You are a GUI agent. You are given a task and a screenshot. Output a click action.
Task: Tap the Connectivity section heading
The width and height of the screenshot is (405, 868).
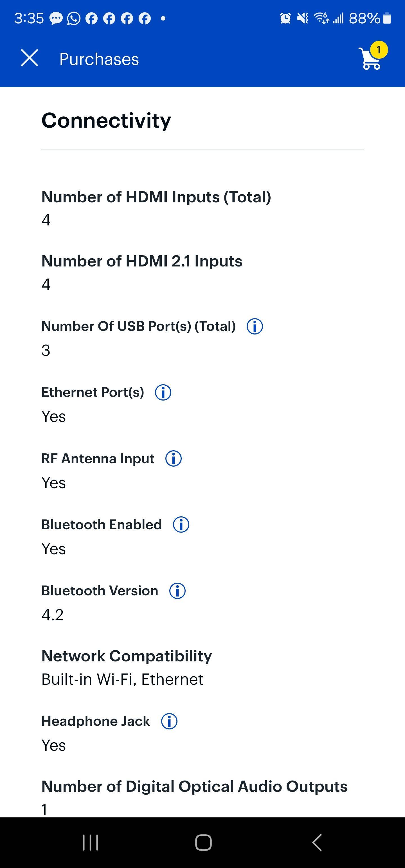coord(106,120)
